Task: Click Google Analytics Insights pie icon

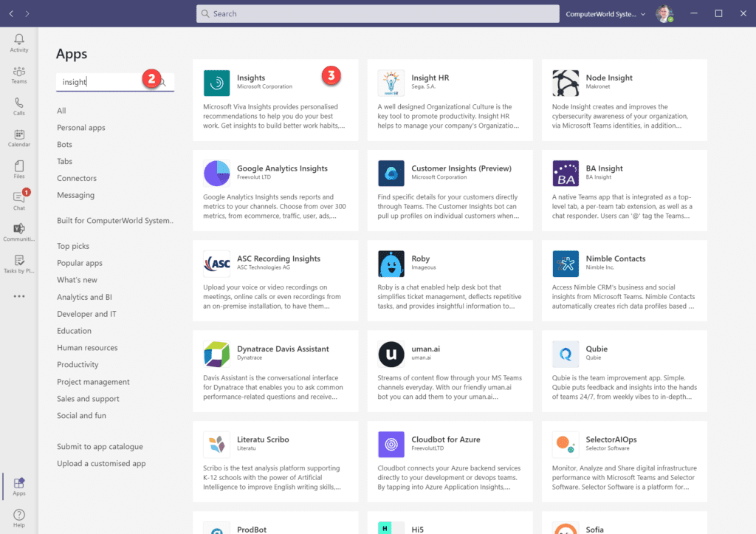Action: click(x=216, y=173)
